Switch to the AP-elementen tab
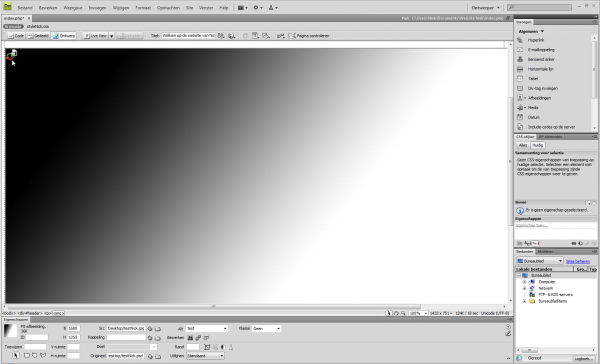Screen dimensions: 600x364 (550, 137)
